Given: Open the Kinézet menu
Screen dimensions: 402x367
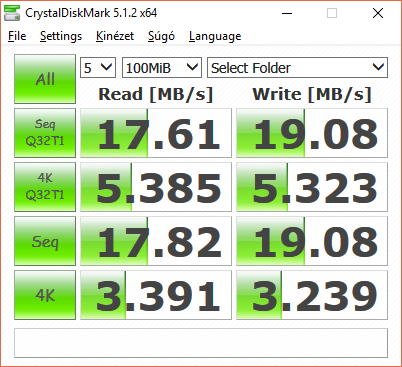Looking at the screenshot, I should pyautogui.click(x=115, y=36).
